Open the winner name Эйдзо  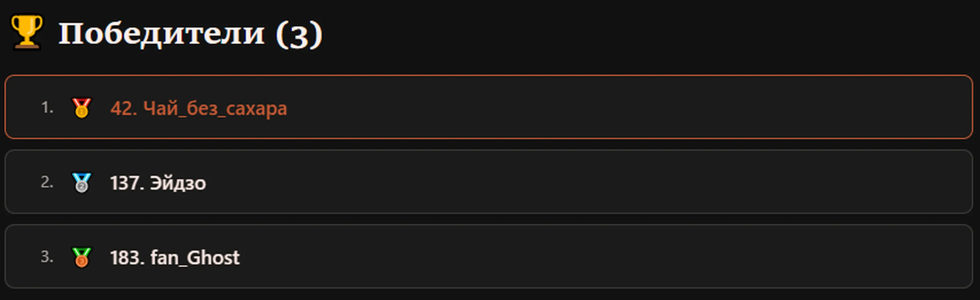[178, 183]
